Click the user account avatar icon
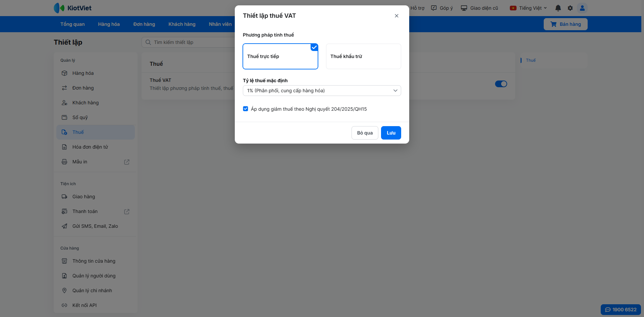644x317 pixels. [582, 8]
